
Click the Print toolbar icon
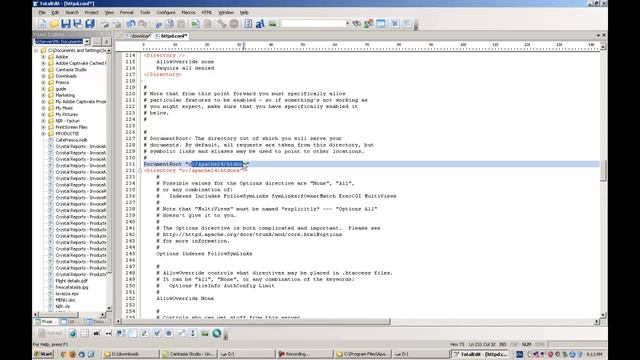(x=104, y=24)
